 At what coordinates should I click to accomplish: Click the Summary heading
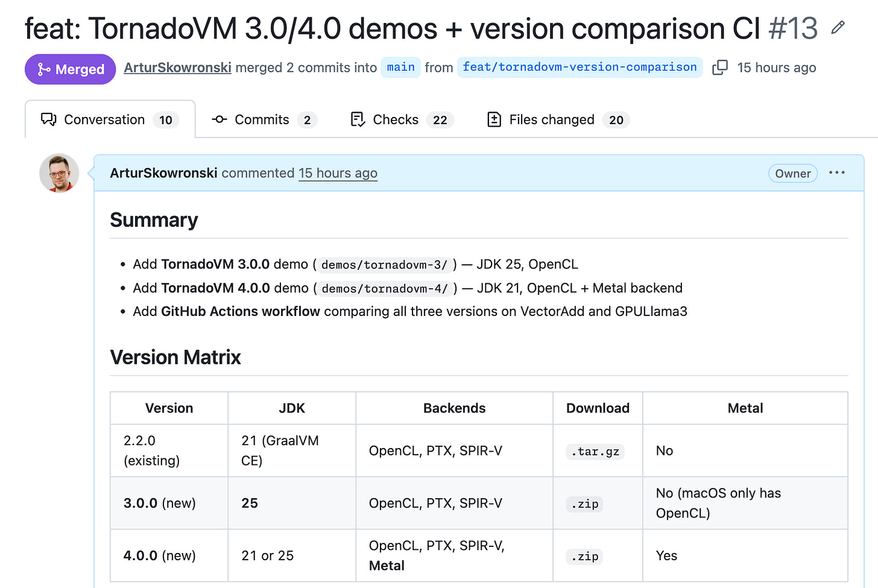click(x=154, y=220)
